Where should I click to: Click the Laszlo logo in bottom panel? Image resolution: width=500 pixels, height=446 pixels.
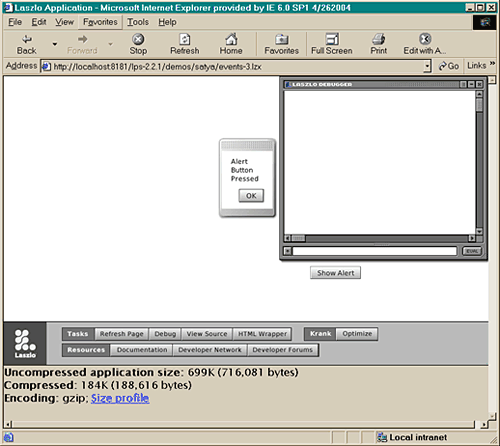pyautogui.click(x=25, y=343)
